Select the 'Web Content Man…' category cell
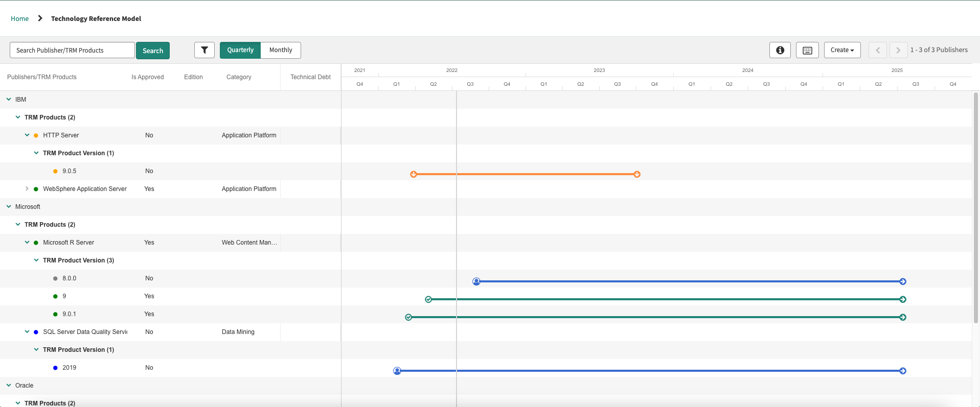The height and width of the screenshot is (407, 980). click(x=249, y=243)
